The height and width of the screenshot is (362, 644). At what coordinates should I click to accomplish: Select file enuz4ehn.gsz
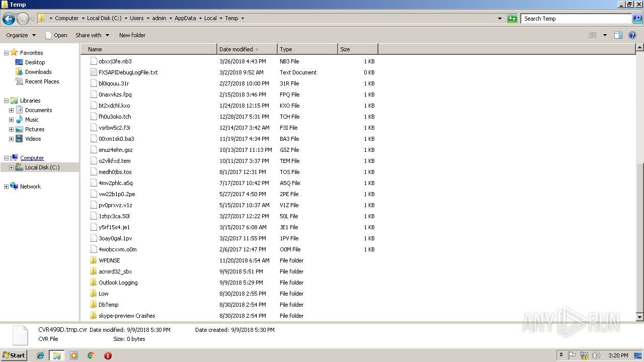click(x=116, y=150)
